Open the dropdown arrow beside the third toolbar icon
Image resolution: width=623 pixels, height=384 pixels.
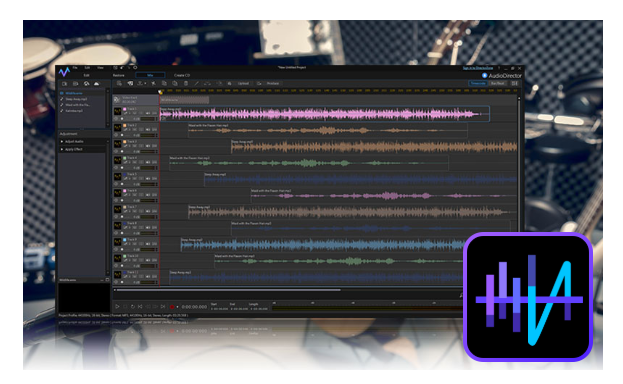(x=145, y=83)
